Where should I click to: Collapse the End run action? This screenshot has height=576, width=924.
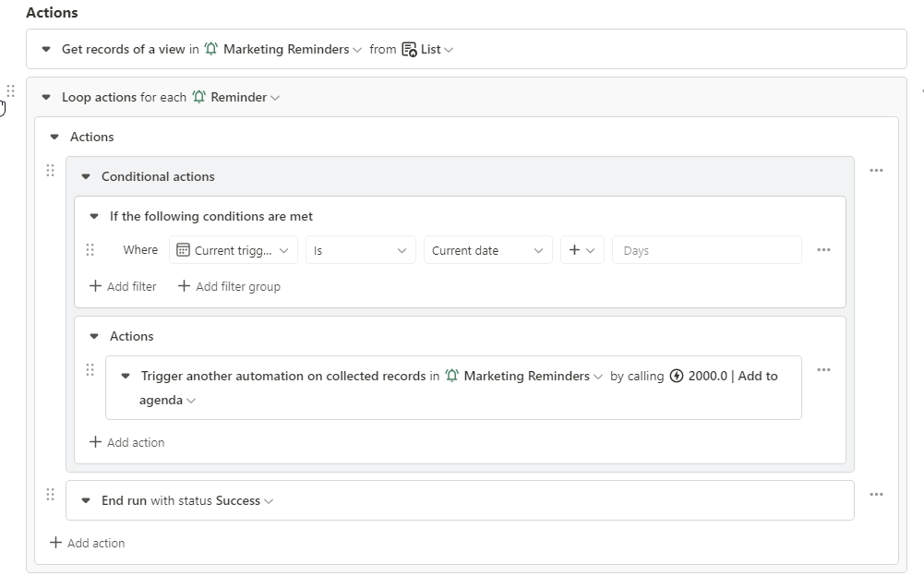(x=86, y=500)
